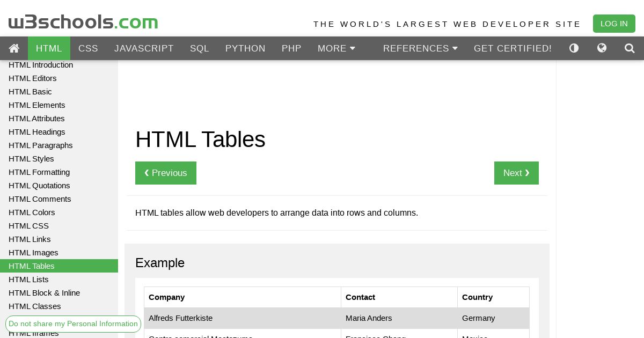Viewport: 644px width, 338px height.
Task: Open HTML Editors in sidebar
Action: (x=59, y=78)
